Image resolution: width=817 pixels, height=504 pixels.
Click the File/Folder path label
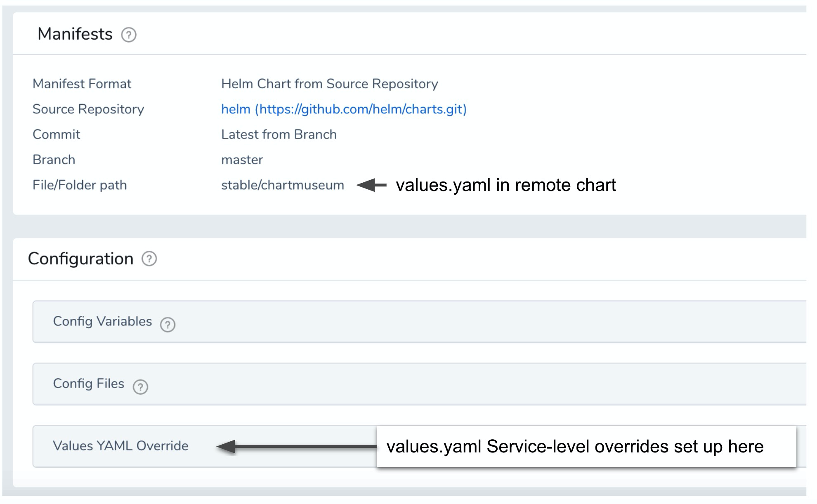[80, 185]
